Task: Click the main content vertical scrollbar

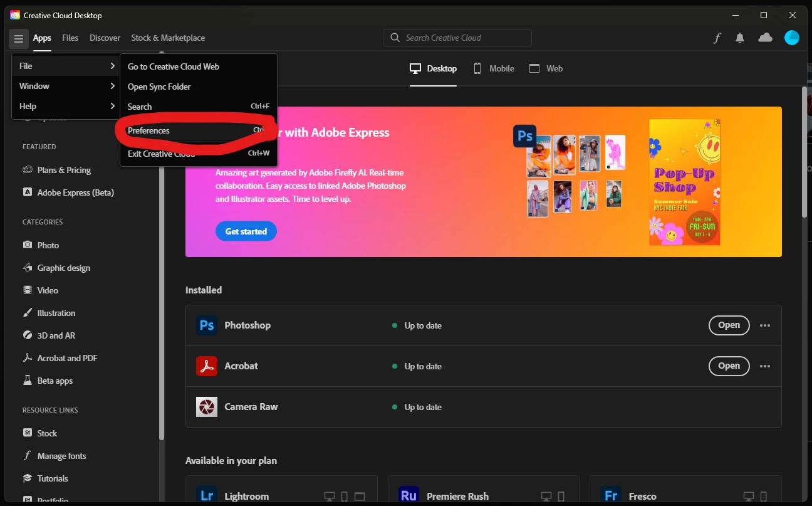Action: point(804,152)
